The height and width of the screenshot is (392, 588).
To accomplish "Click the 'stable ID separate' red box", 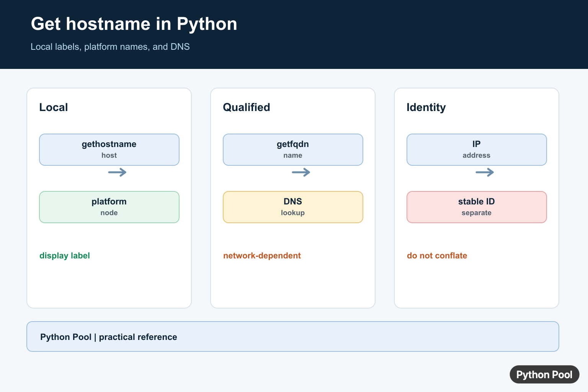I will tap(477, 207).
